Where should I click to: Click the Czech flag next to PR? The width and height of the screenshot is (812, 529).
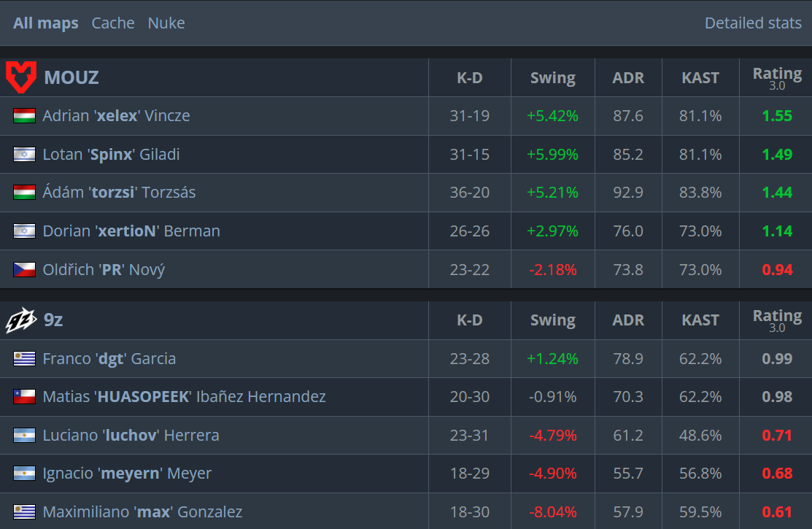point(24,269)
